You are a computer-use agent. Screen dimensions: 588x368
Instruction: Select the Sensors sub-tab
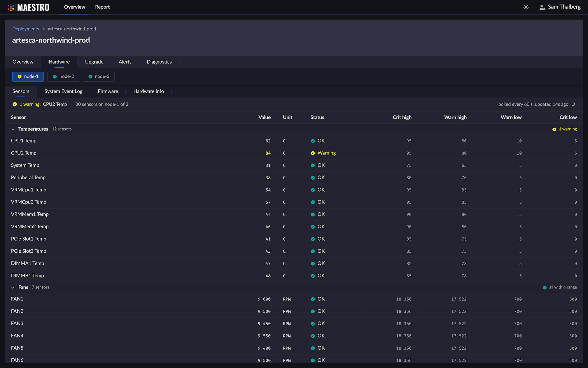[21, 91]
